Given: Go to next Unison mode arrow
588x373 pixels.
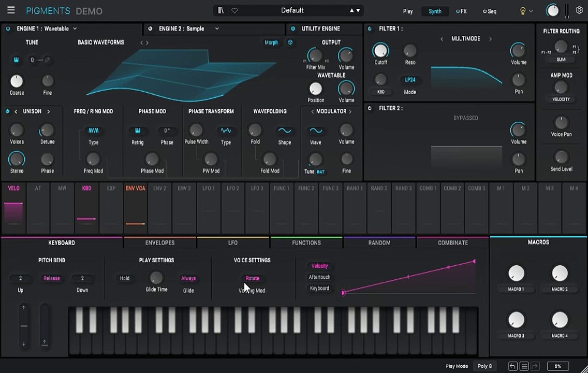Looking at the screenshot, I should point(48,111).
